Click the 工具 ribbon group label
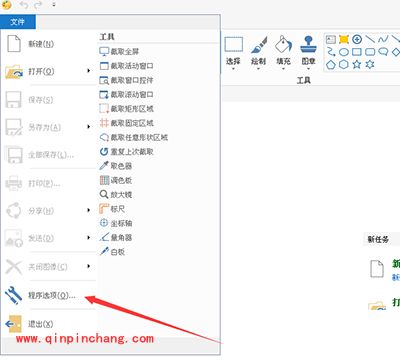 click(304, 80)
